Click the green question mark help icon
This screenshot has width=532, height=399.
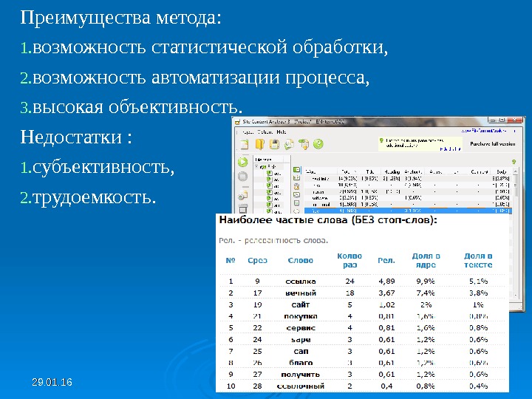(x=318, y=144)
